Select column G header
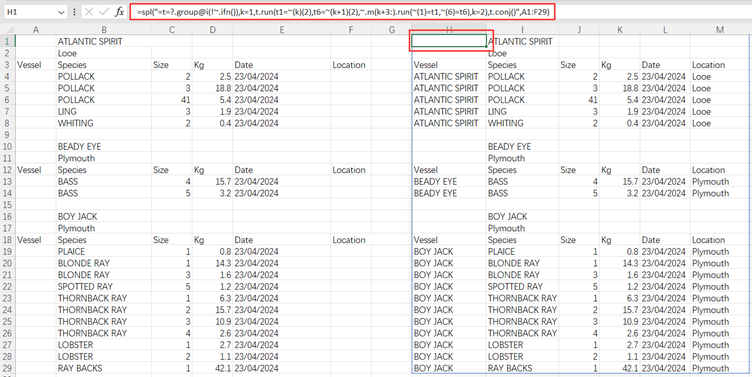This screenshot has height=377, width=752. tap(392, 30)
